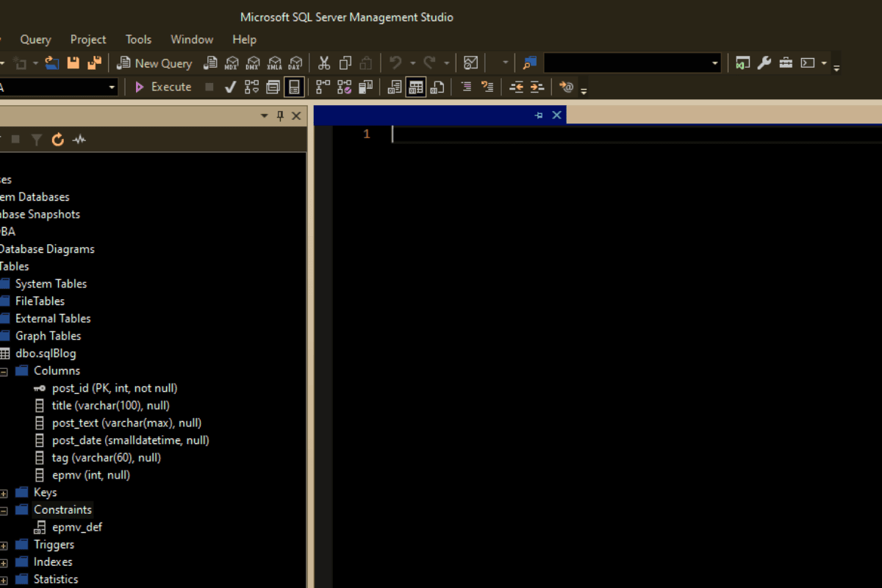Screen dimensions: 882x588
Task: Open the Tools menu
Action: tap(138, 40)
